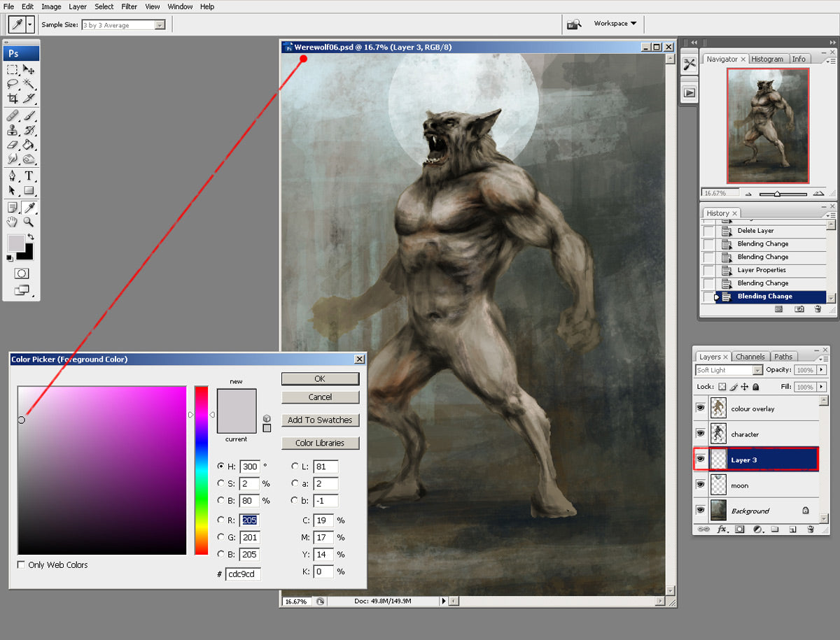This screenshot has width=840, height=640.
Task: Expand the Workspace dropdown menu
Action: [x=615, y=23]
